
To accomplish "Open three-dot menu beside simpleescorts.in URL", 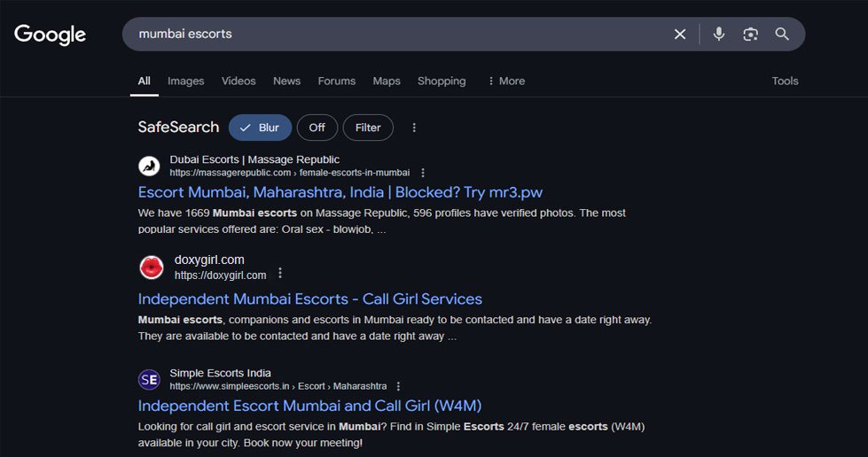I will (398, 386).
